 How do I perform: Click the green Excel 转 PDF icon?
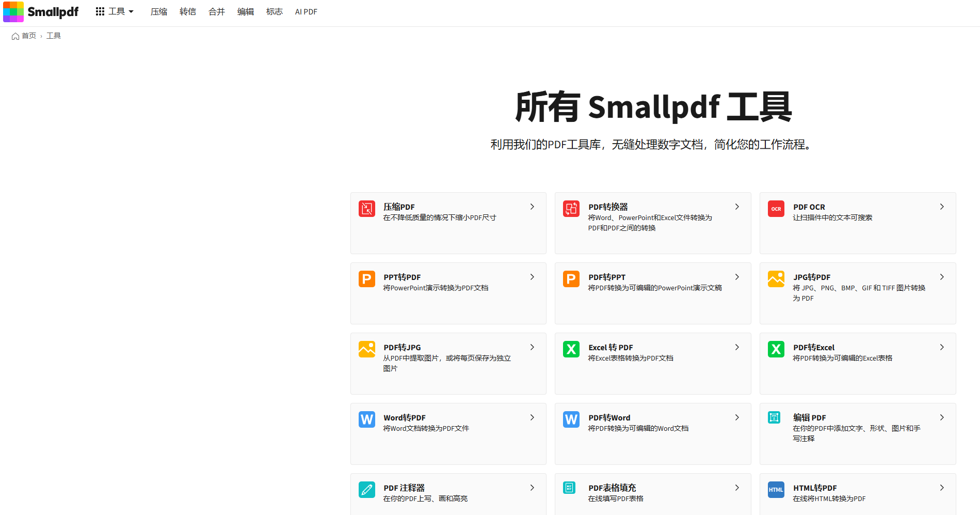[571, 349]
